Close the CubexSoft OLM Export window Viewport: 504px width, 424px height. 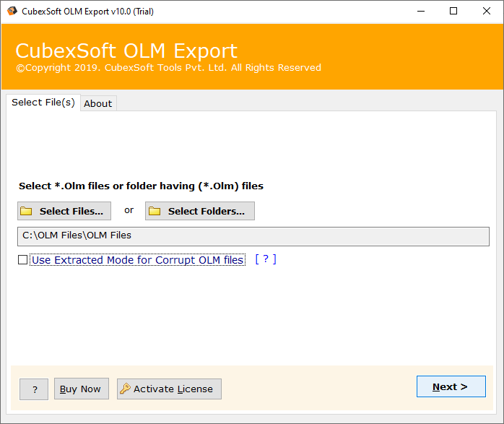pos(486,11)
